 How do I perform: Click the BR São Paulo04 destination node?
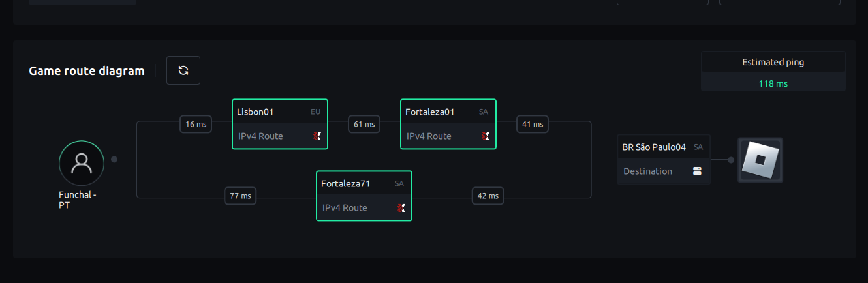click(x=662, y=159)
